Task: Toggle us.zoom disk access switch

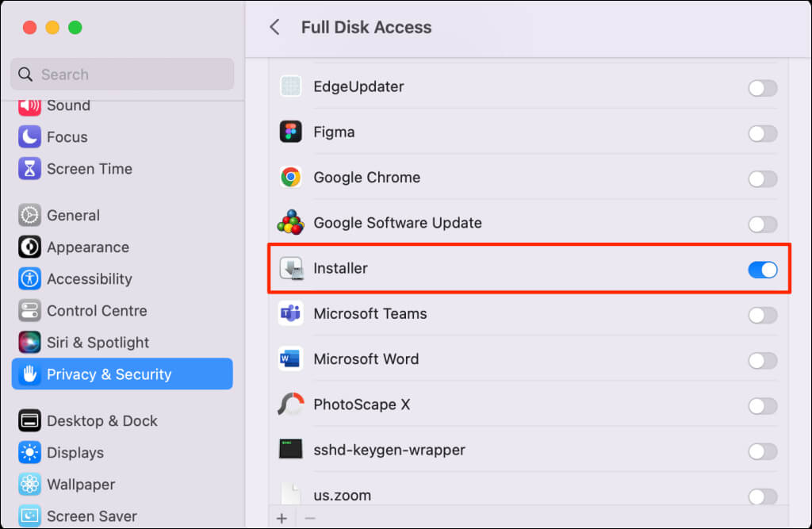Action: (x=762, y=496)
